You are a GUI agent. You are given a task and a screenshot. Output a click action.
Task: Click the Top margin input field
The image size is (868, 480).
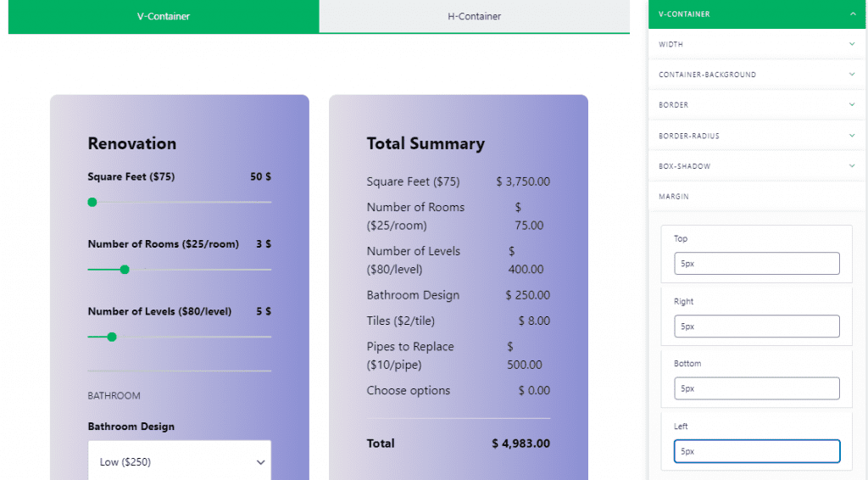pyautogui.click(x=757, y=263)
